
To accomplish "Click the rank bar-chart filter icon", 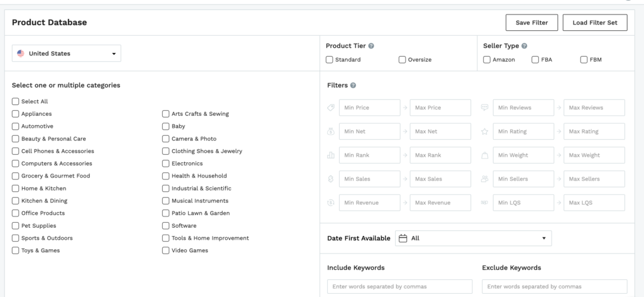I will 331,155.
